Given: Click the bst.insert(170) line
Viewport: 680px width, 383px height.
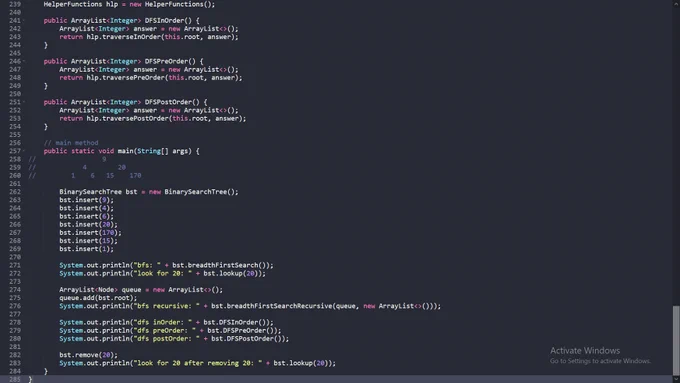Looking at the screenshot, I should (90, 232).
